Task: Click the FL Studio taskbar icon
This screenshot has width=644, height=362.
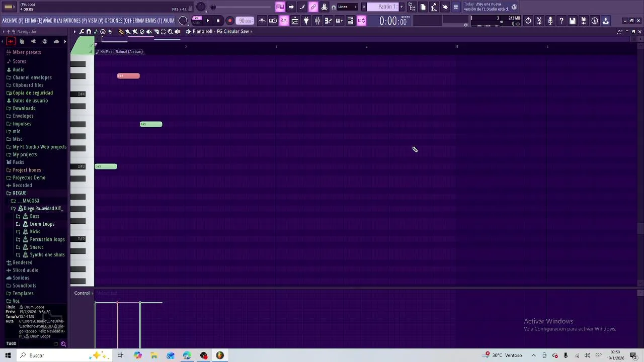Action: coord(220,355)
